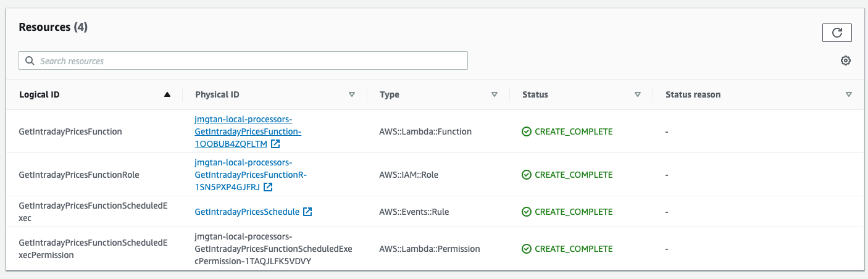Sort using the Status reason column arrow

tap(849, 94)
